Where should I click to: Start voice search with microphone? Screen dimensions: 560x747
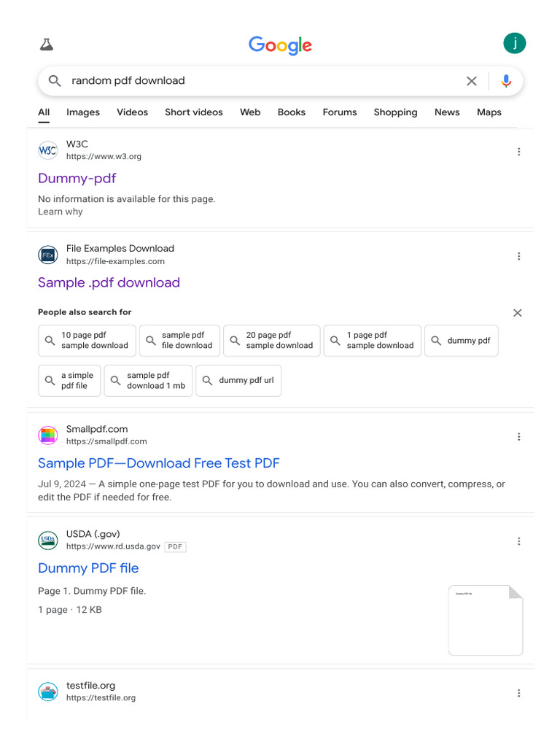[506, 81]
